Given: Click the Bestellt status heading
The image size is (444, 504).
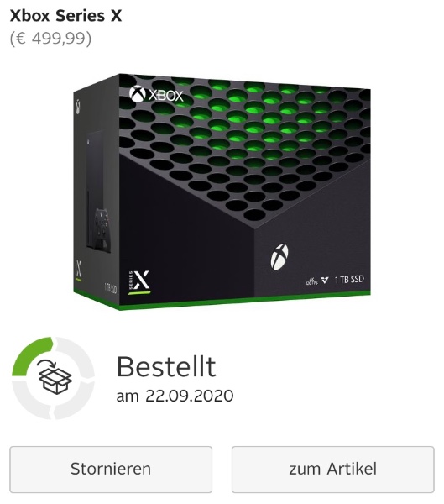Looking at the screenshot, I should coord(166,366).
